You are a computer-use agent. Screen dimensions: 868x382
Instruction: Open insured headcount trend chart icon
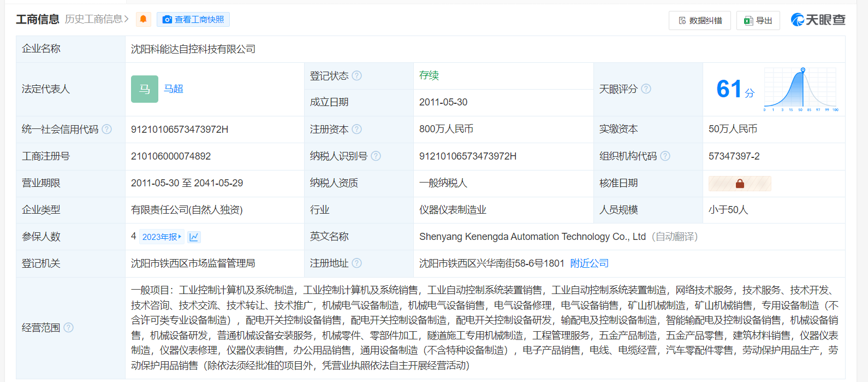pos(194,237)
